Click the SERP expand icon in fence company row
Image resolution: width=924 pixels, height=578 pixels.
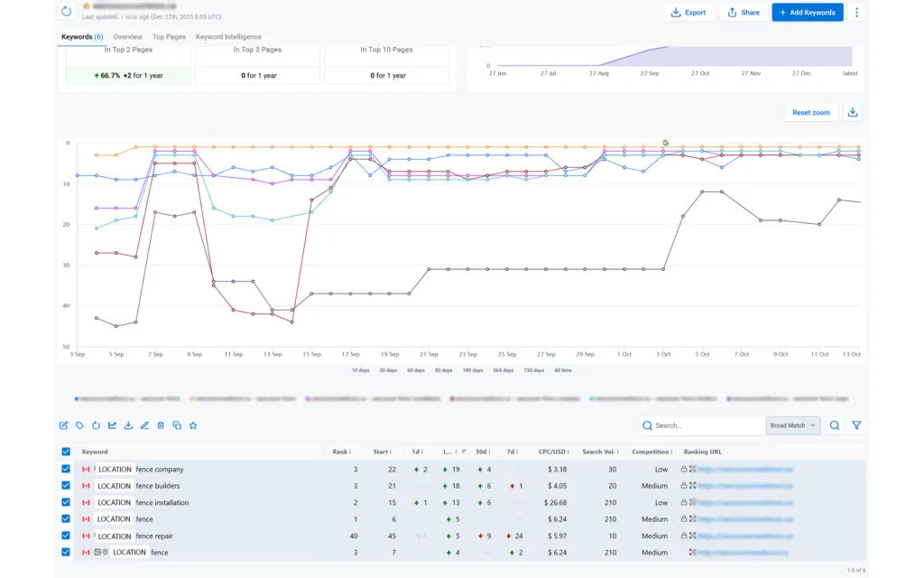point(692,469)
